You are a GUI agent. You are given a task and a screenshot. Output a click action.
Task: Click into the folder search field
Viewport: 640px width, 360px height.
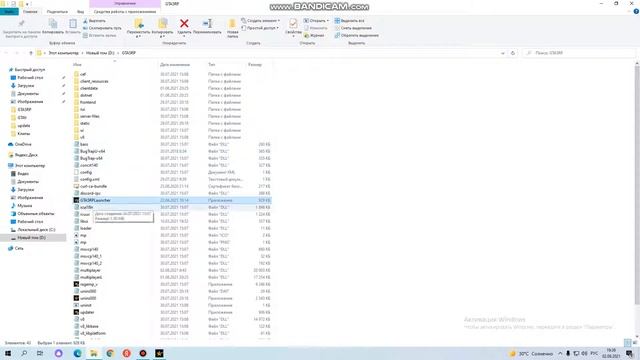click(x=579, y=53)
